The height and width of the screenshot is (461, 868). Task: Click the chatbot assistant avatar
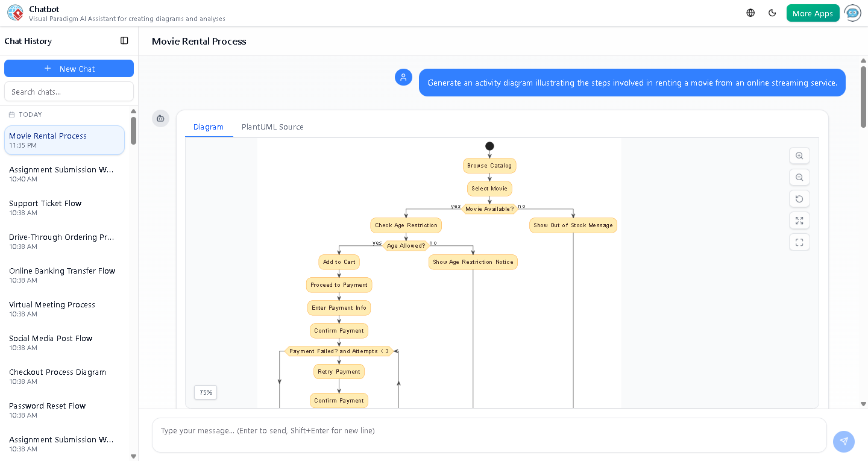click(853, 13)
